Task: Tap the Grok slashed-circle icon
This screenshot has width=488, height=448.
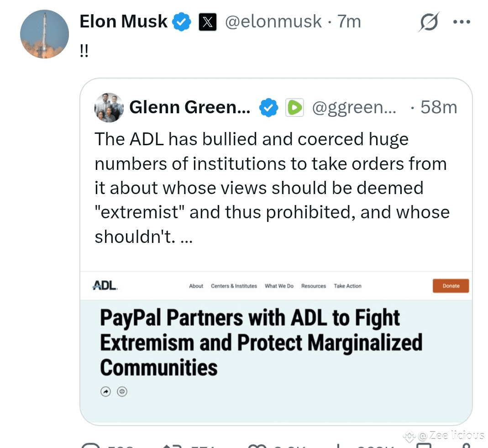Action: click(x=428, y=22)
